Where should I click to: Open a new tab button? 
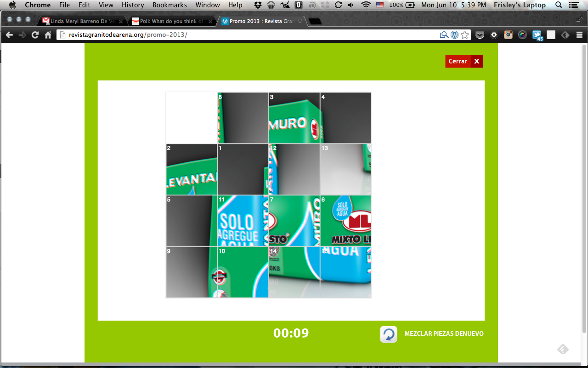coord(315,22)
